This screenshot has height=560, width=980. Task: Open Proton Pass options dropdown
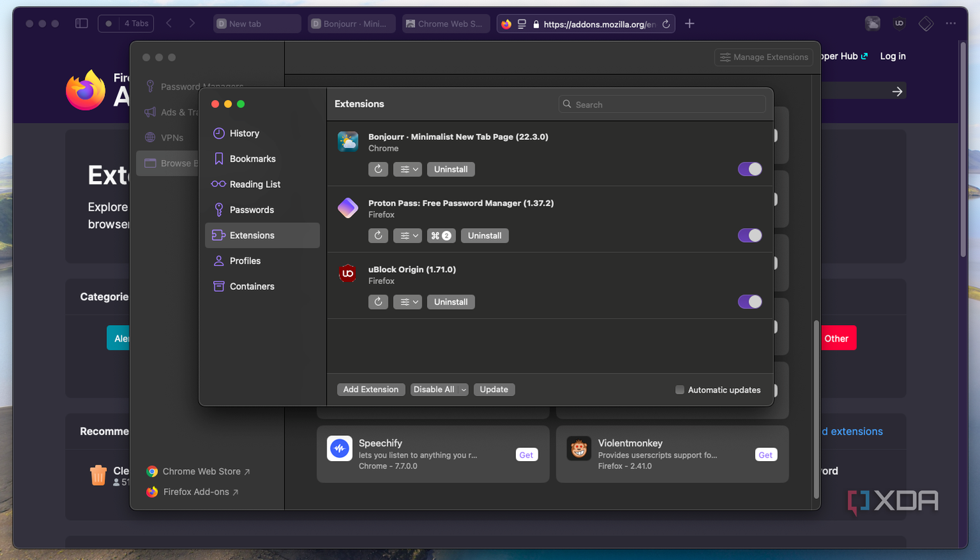tap(408, 236)
